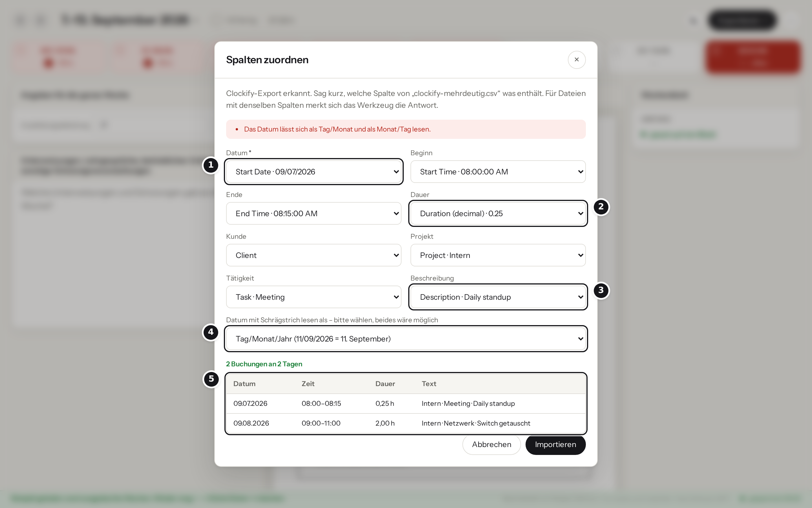The width and height of the screenshot is (812, 508).
Task: Open the Beginn Start Time dropdown
Action: coord(498,172)
